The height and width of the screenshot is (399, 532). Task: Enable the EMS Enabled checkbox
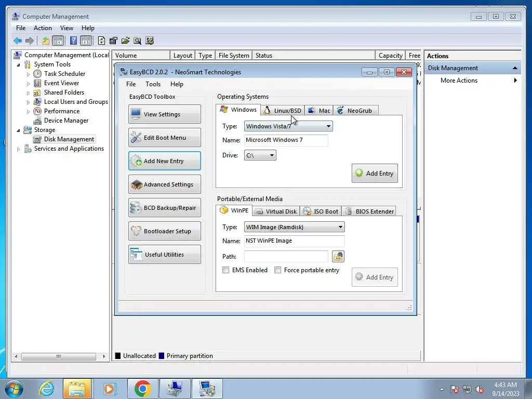point(225,270)
